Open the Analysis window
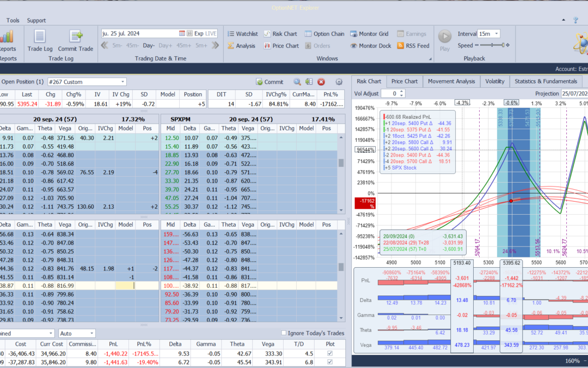Screen dimensions: 588x368 241,46
